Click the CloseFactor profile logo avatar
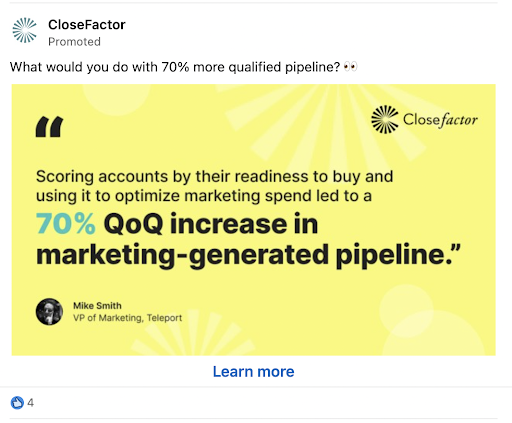Viewport: 512px width, 423px height. click(x=24, y=30)
